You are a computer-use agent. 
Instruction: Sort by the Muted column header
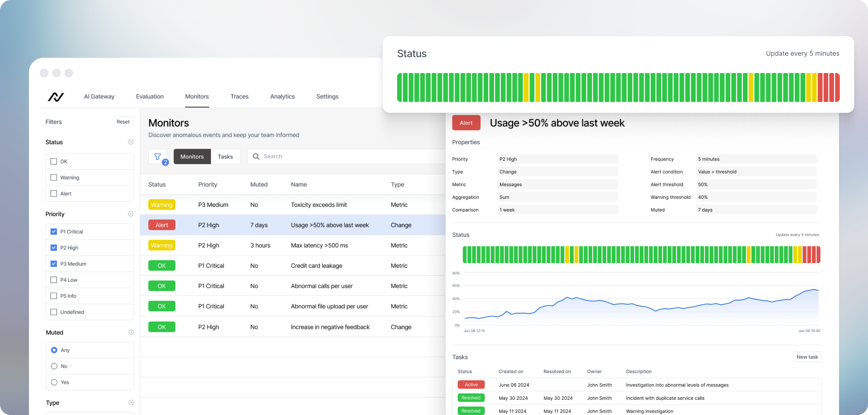(x=259, y=184)
